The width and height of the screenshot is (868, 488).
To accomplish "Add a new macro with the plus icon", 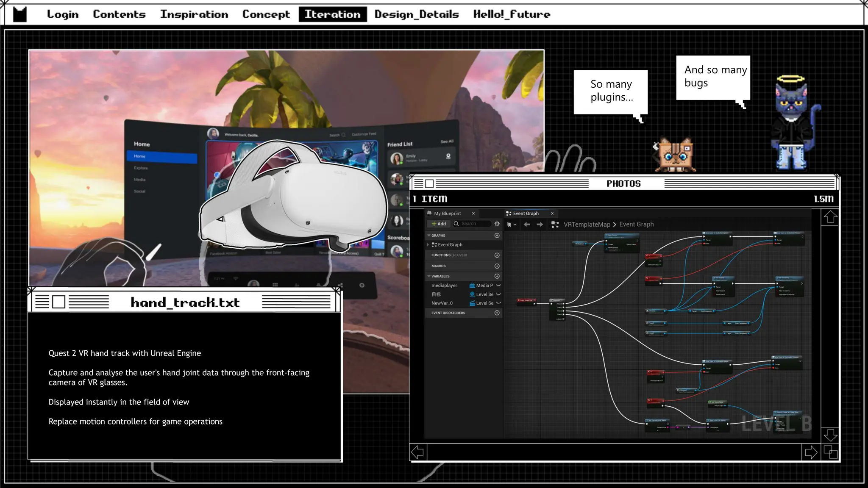I will [x=497, y=266].
